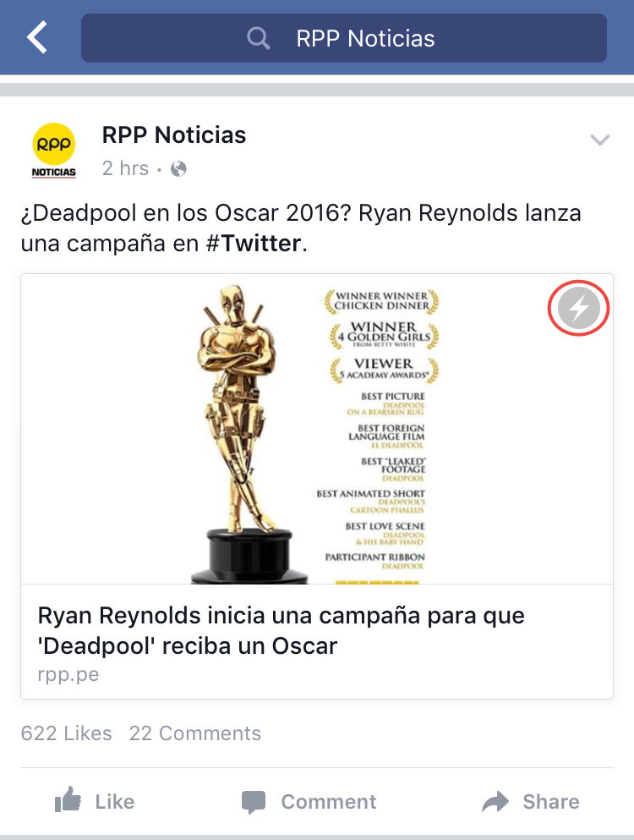Screen dimensions: 634x840
Task: Tap the search field with RPP Noticias
Action: [344, 38]
